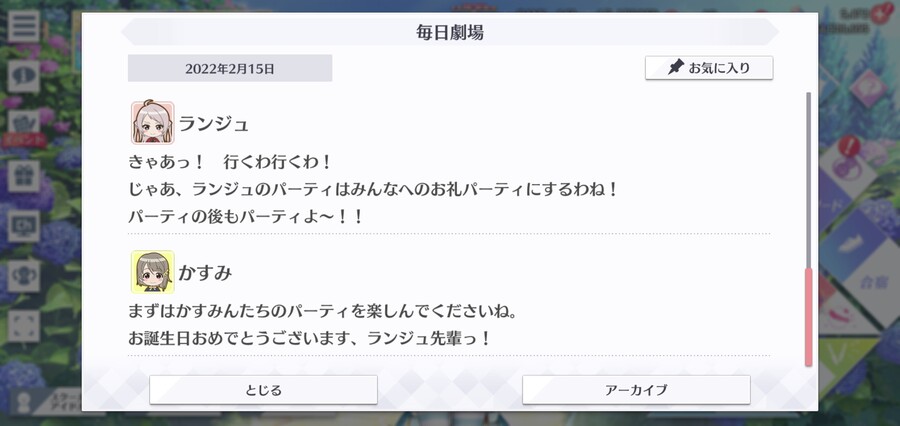
Task: Open the アーカイブ archive list
Action: 636,390
